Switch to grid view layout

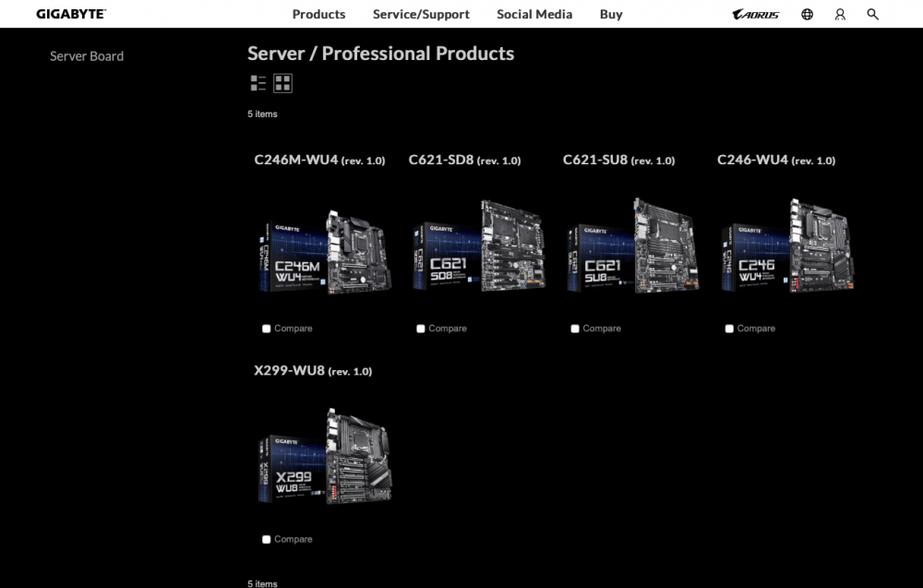(282, 83)
